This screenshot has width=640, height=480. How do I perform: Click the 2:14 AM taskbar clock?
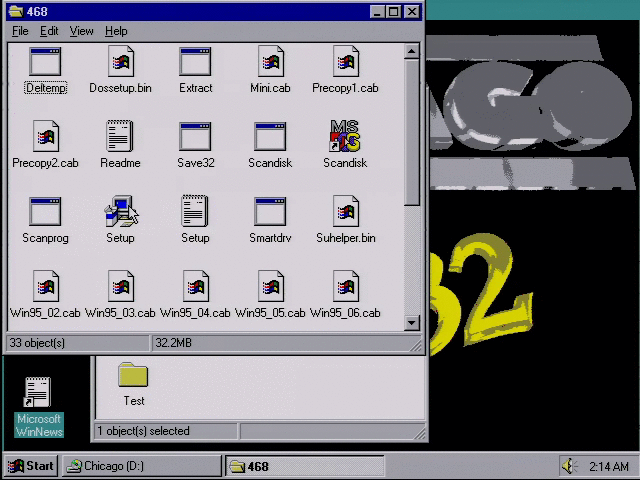click(x=609, y=466)
